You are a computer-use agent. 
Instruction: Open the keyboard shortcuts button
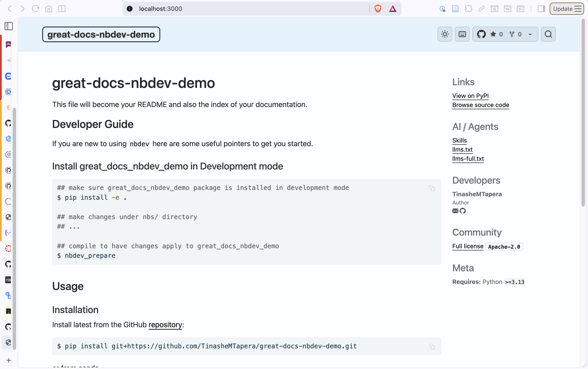pyautogui.click(x=462, y=34)
